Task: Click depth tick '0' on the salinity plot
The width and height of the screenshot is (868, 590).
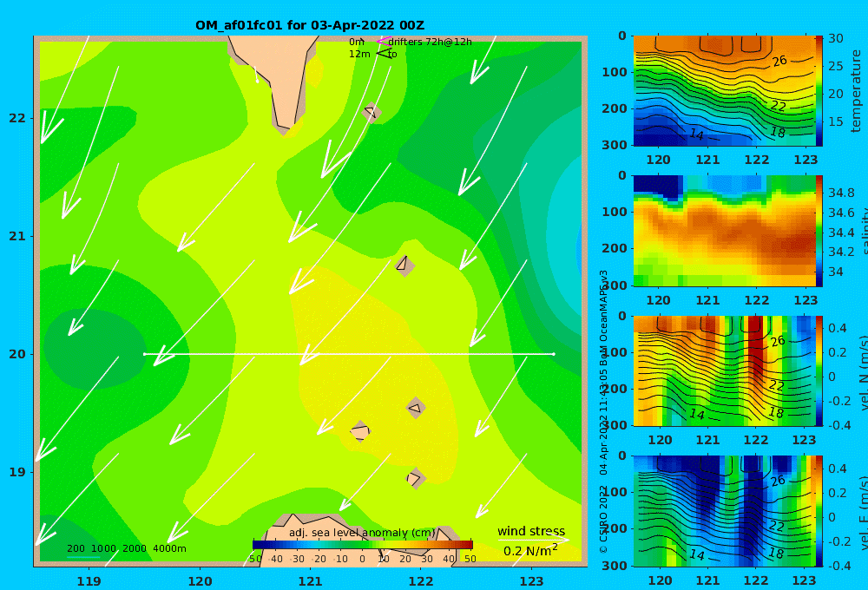Action: (622, 175)
